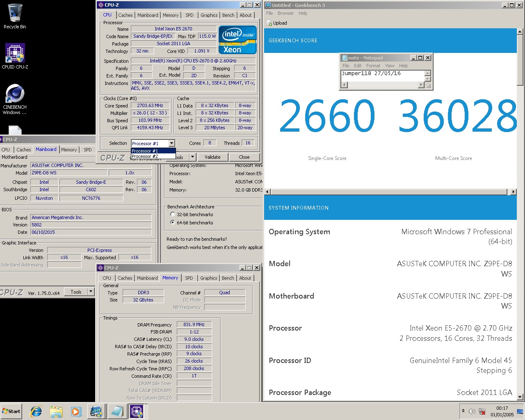Launch Internet Explorer from the taskbar
Viewport: 525px width, 420px height.
coord(36,411)
